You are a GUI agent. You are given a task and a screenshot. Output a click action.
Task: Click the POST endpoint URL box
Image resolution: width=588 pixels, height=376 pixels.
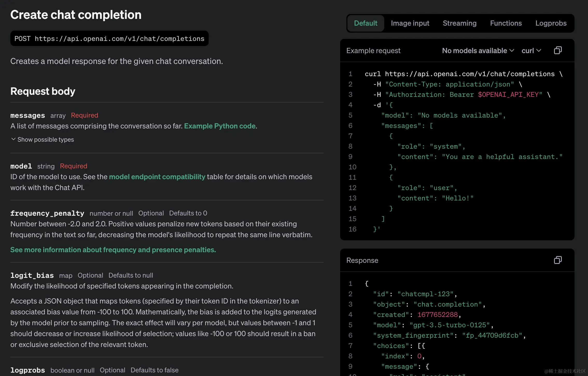(109, 38)
